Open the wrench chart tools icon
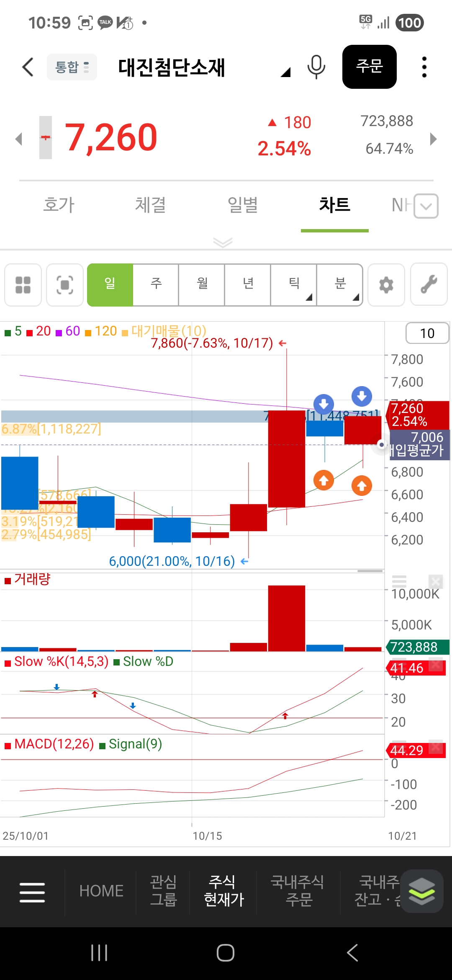Viewport: 452px width, 980px height. [429, 285]
